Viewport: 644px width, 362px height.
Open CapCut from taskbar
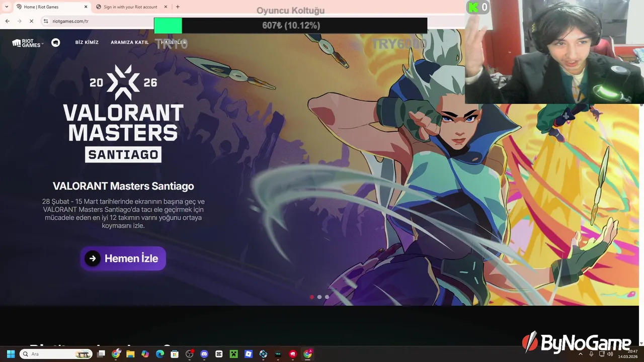[219, 354]
